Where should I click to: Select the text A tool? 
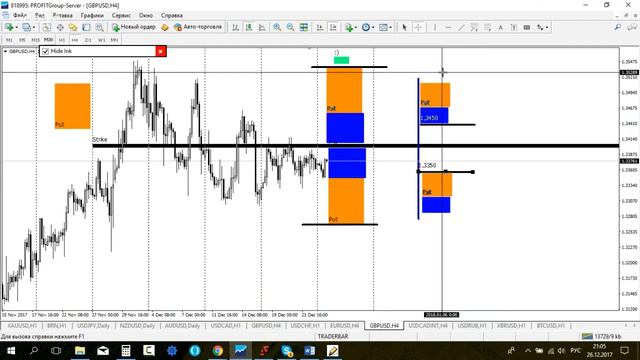tap(500, 27)
